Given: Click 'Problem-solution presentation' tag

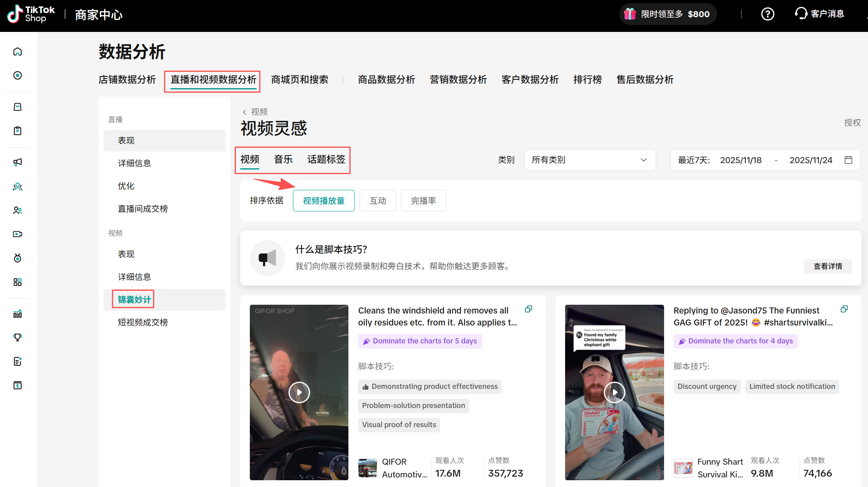Looking at the screenshot, I should tap(413, 406).
